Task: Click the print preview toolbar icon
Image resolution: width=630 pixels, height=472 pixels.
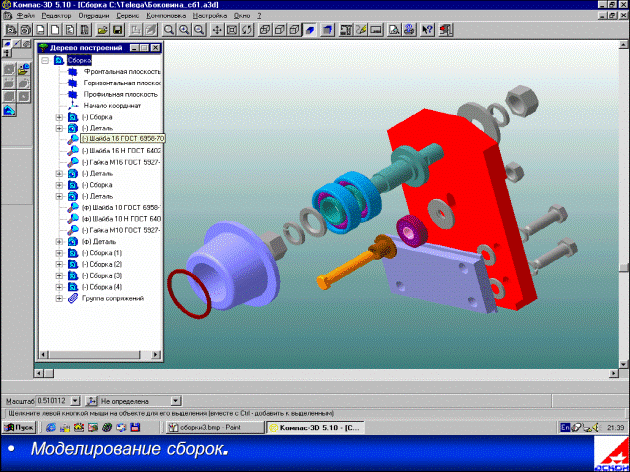Action: tap(394, 30)
